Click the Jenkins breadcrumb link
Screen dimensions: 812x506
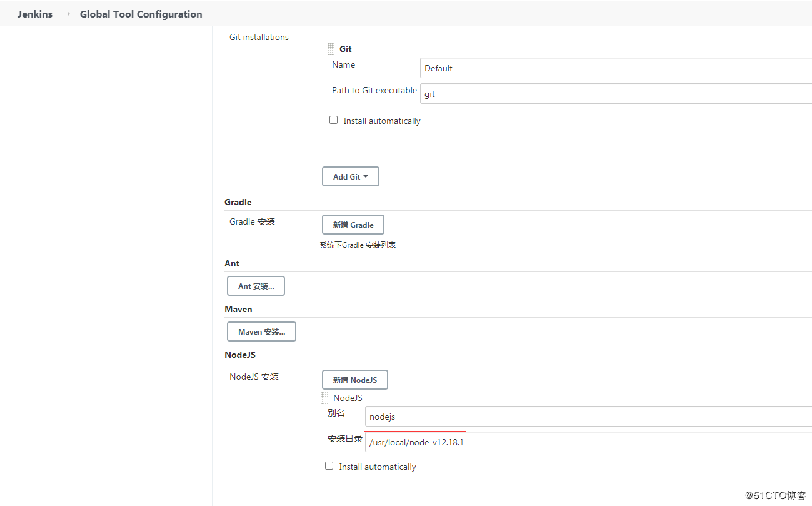pyautogui.click(x=35, y=14)
